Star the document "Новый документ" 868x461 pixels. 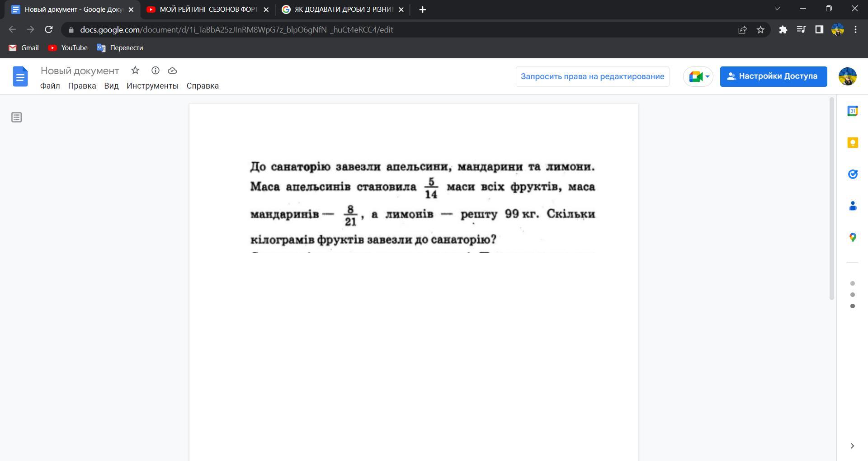pos(135,71)
